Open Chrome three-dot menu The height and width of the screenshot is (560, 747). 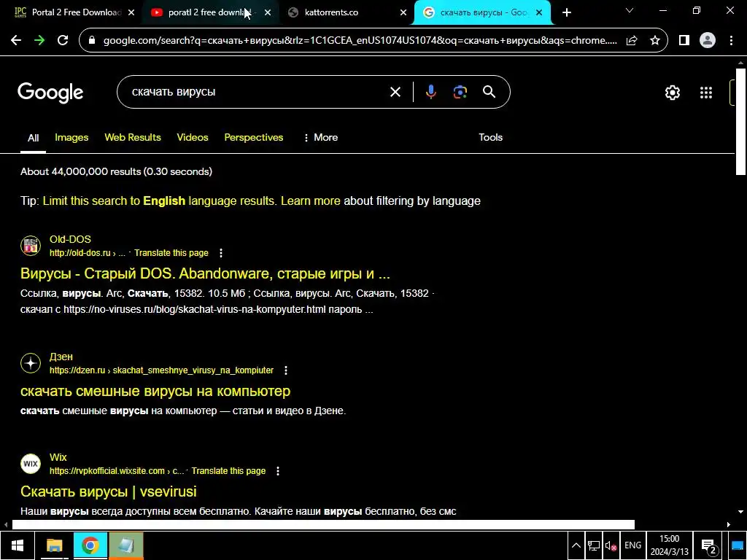point(731,41)
